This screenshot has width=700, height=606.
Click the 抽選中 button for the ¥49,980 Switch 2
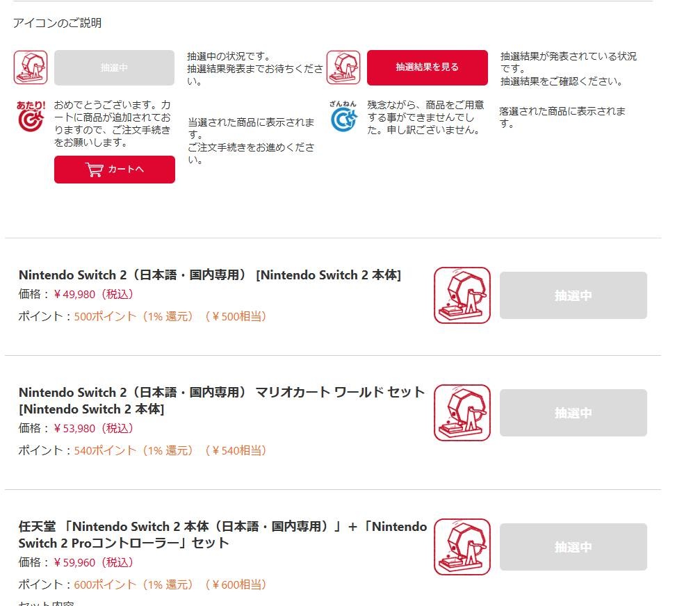(573, 295)
